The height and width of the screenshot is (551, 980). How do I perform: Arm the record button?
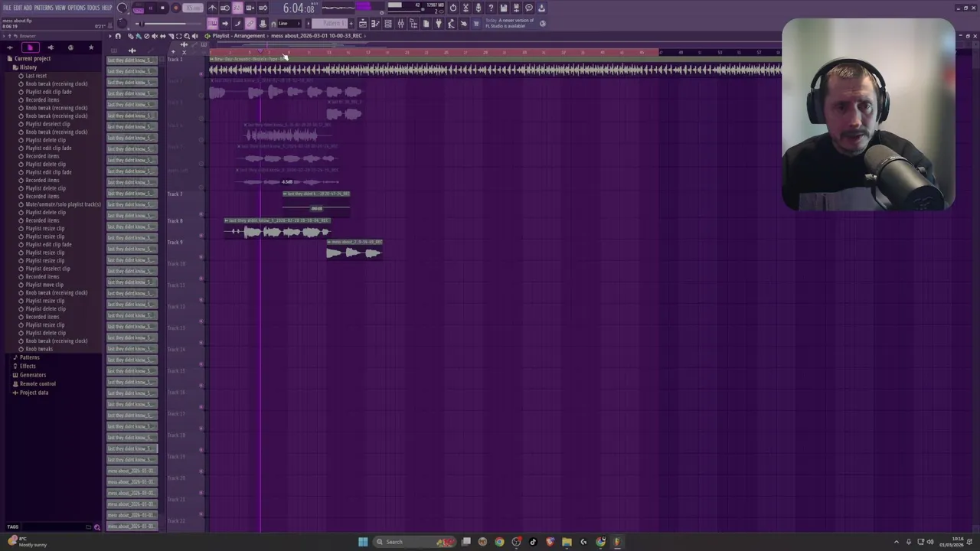(175, 8)
